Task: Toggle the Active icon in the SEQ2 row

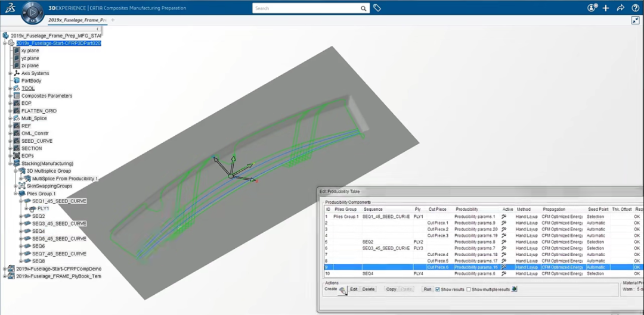Action: (x=503, y=242)
